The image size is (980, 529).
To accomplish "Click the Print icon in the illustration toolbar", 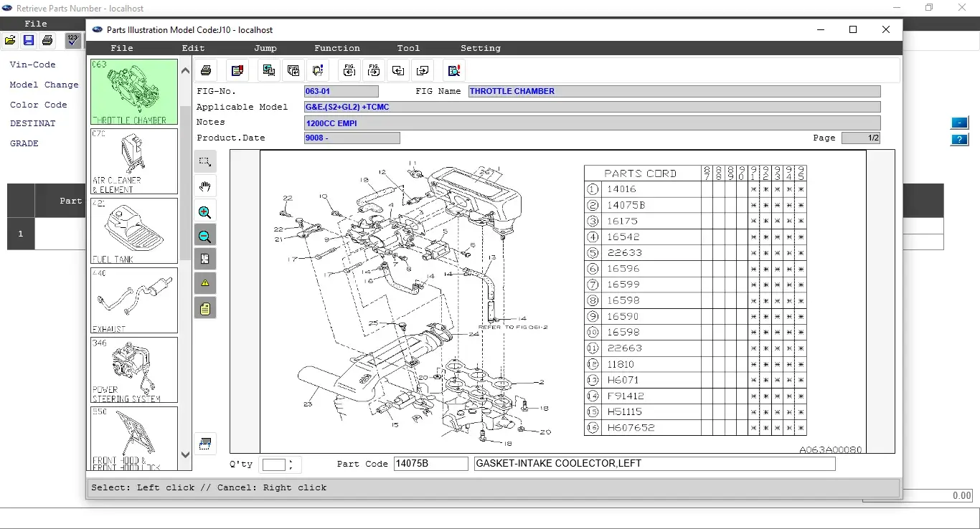I will [x=206, y=70].
